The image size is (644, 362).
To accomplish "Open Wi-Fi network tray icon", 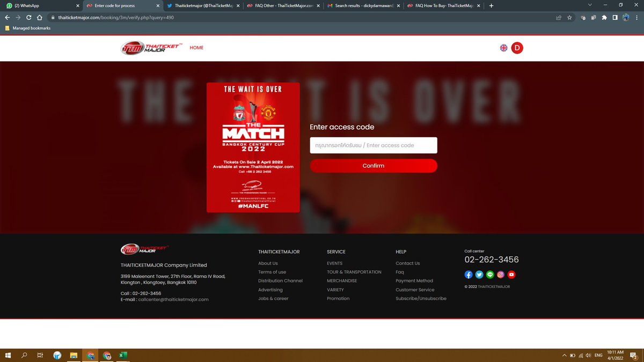I will [581, 355].
